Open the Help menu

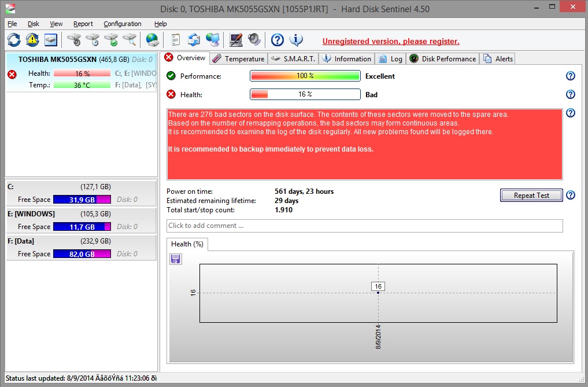[161, 24]
